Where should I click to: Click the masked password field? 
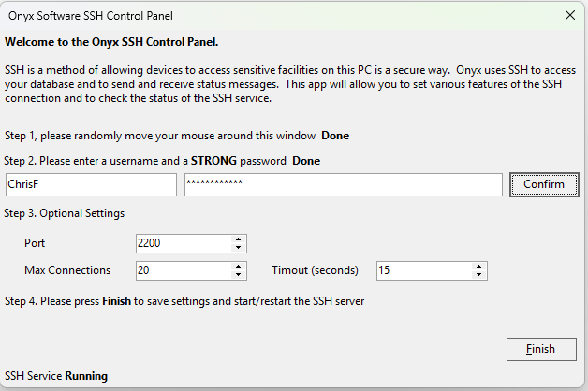[x=343, y=185]
